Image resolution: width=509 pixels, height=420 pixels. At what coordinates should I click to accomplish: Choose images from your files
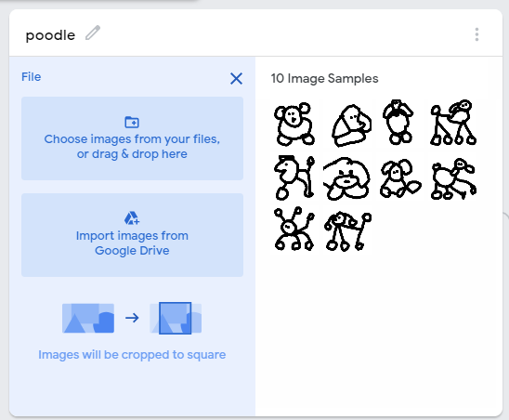pos(132,138)
